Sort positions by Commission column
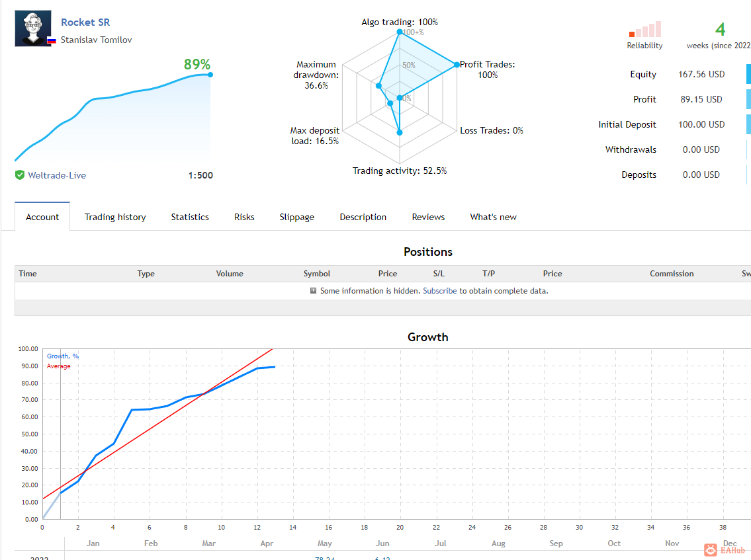The height and width of the screenshot is (560, 751). [672, 273]
